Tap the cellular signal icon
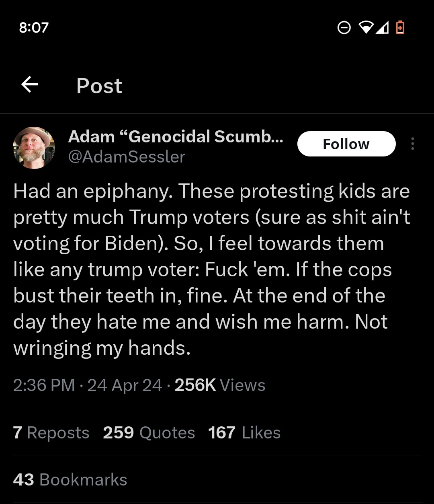Screen dimensions: 434x504 tap(383, 27)
